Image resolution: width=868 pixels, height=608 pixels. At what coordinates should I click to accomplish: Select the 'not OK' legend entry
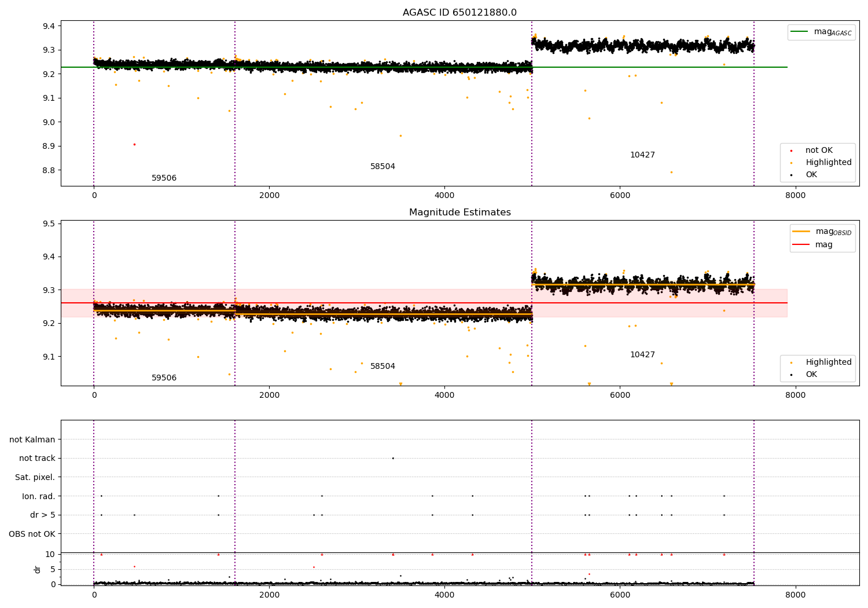tap(819, 151)
